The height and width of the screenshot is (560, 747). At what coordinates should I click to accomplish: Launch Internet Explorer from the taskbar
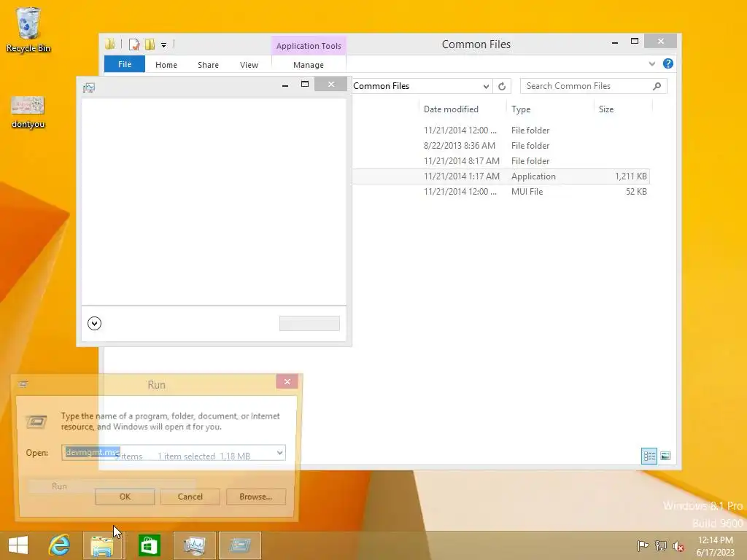tap(60, 545)
